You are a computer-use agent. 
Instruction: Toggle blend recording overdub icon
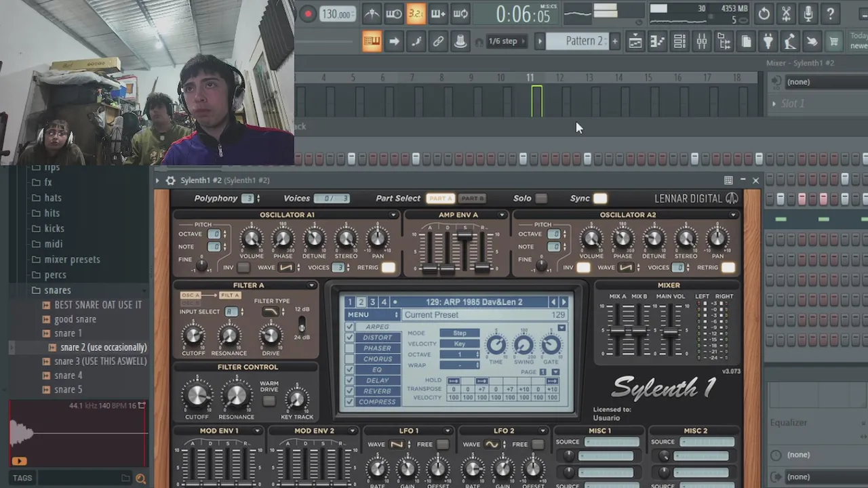[438, 14]
